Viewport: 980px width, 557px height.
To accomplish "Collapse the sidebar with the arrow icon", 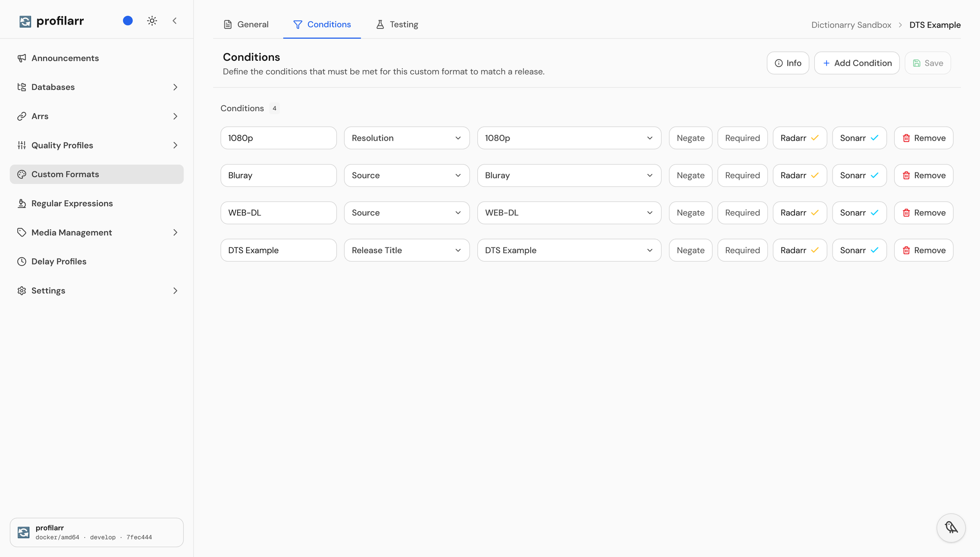I will tap(174, 21).
